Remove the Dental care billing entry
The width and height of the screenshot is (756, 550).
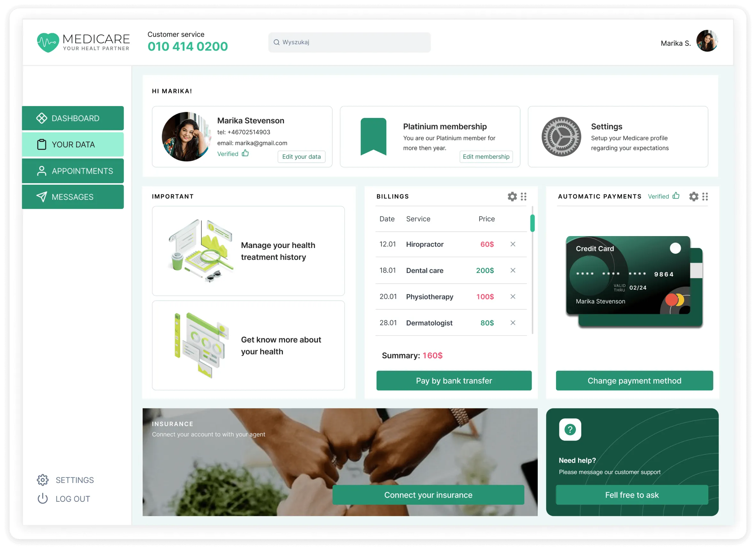(513, 270)
